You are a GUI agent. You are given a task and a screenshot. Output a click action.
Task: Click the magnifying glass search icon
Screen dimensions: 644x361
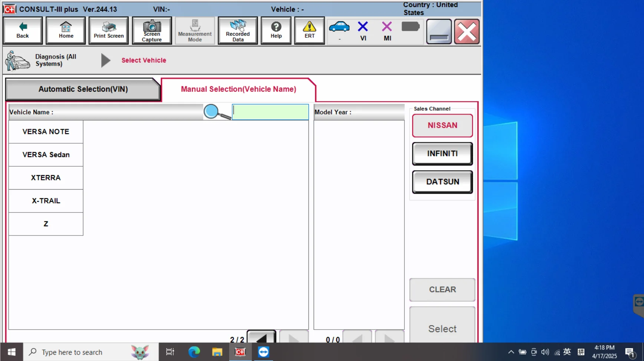(x=217, y=112)
